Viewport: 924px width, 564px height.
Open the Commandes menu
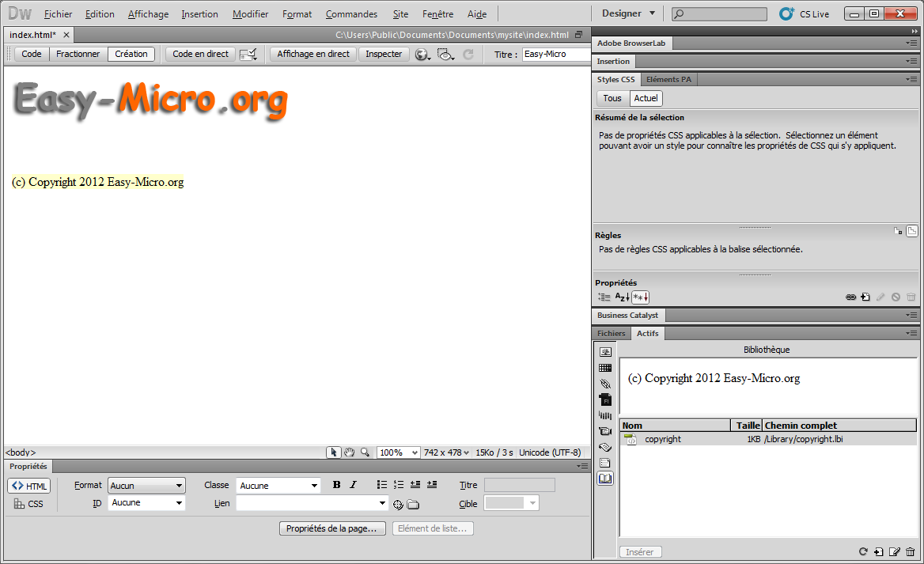[351, 14]
